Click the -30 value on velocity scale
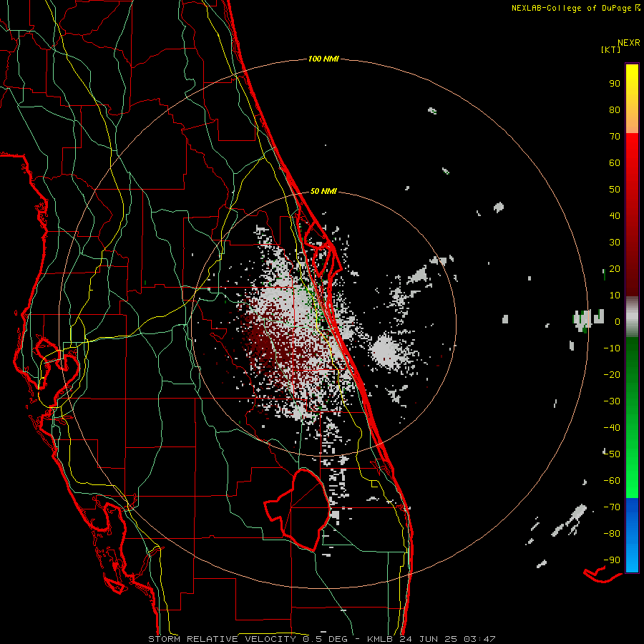This screenshot has width=644, height=644. 612,401
